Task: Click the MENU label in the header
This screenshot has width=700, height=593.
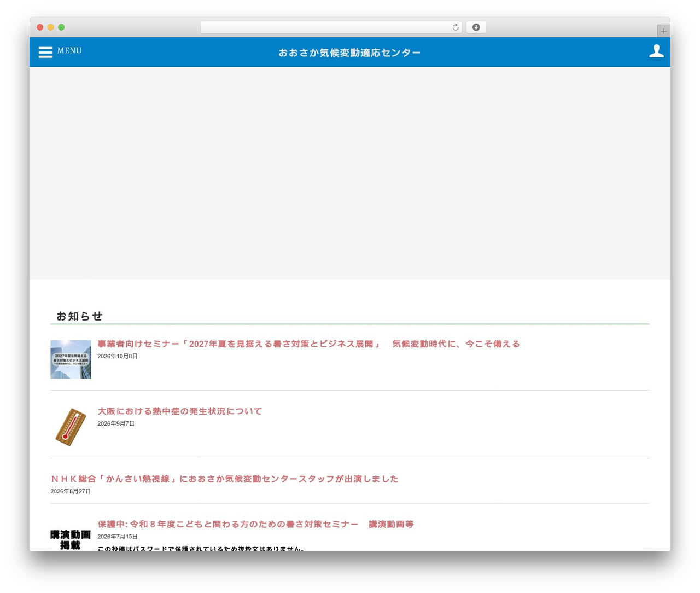Action: click(x=69, y=50)
